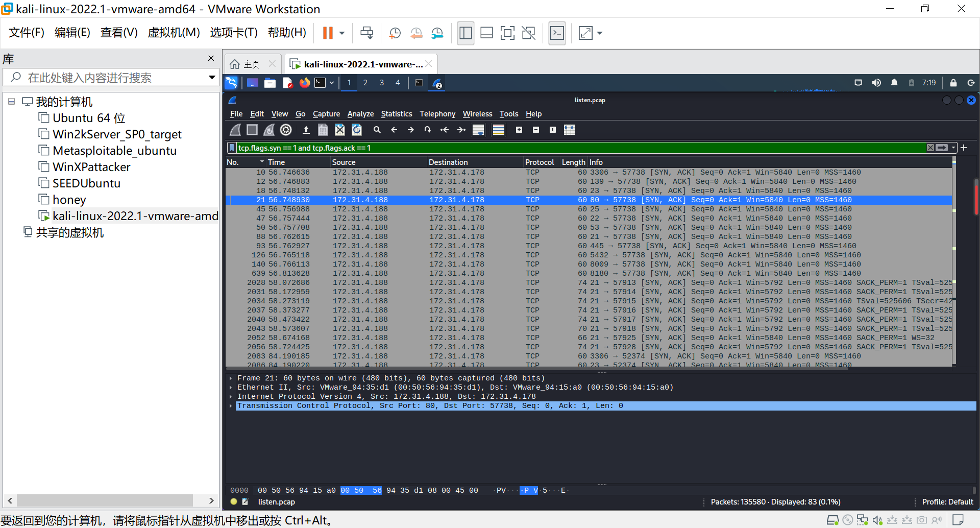Sort the packet list by Source column
This screenshot has width=980, height=528.
coord(378,162)
